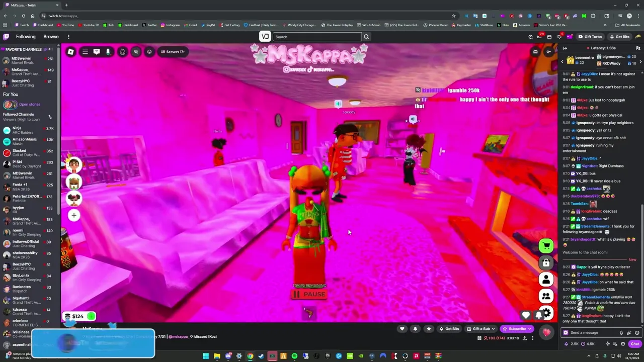Open MDSwervin in Favorite Channels
Screen dimensions: 644x362
(x=29, y=60)
